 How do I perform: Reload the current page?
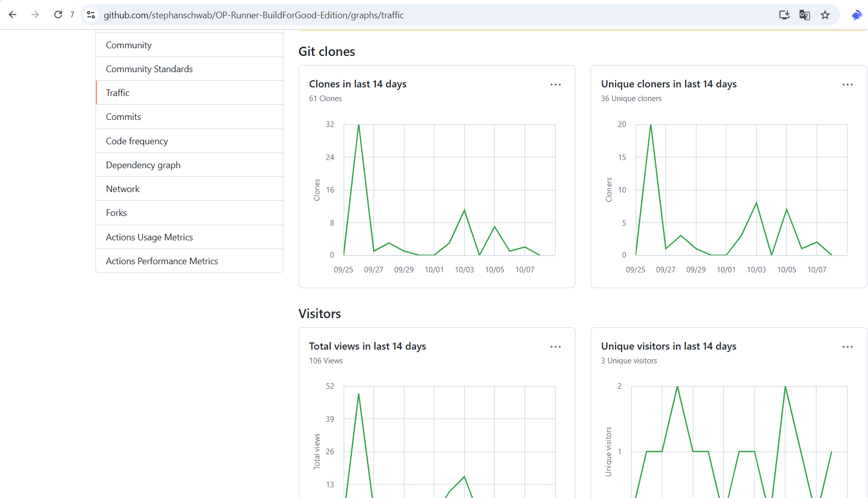58,15
